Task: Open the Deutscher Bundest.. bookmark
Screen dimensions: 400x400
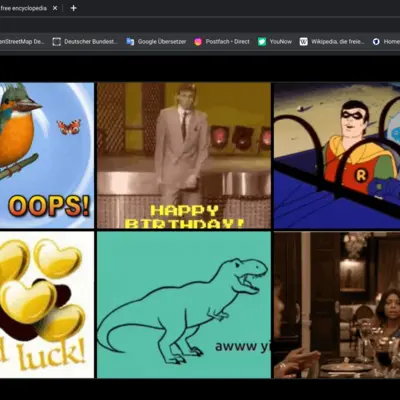Action: click(x=85, y=42)
